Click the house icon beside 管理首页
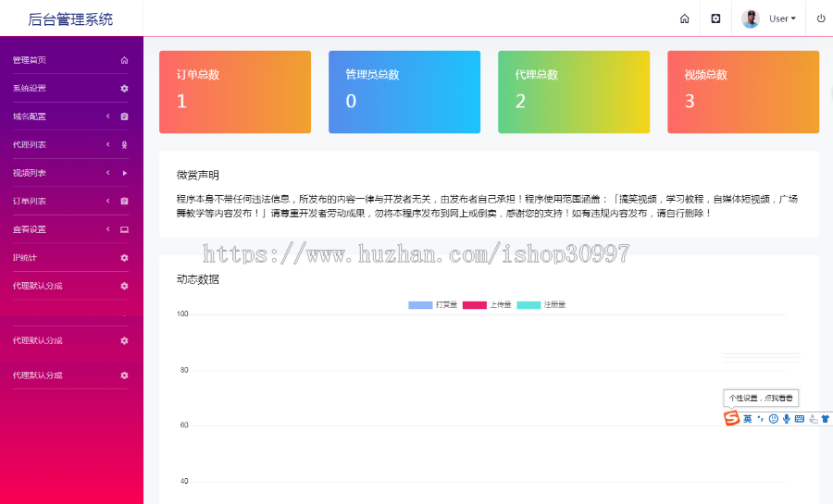This screenshot has width=833, height=504. click(124, 60)
